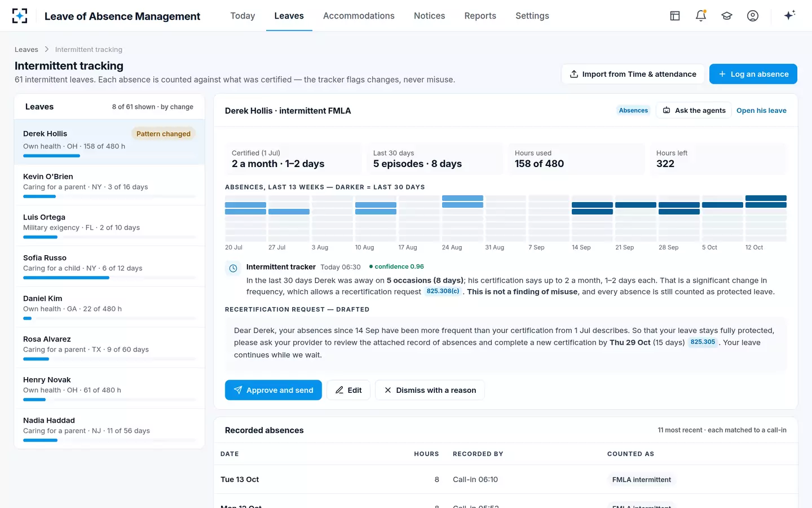The width and height of the screenshot is (812, 508).
Task: Select Sofia Russo leave row
Action: pos(109,266)
